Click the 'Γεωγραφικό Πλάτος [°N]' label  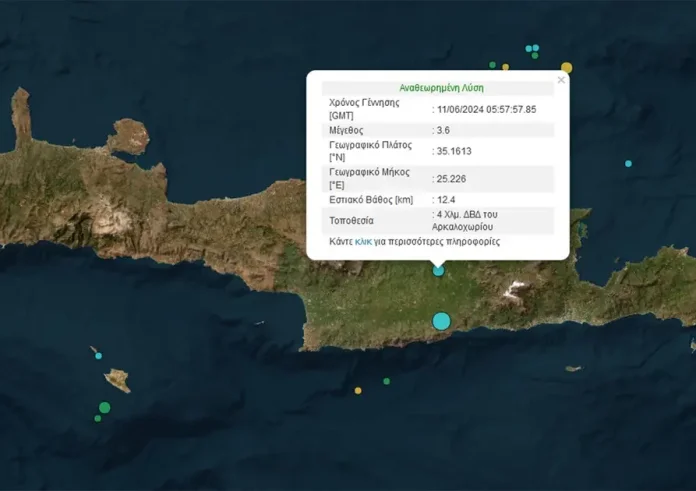click(370, 151)
